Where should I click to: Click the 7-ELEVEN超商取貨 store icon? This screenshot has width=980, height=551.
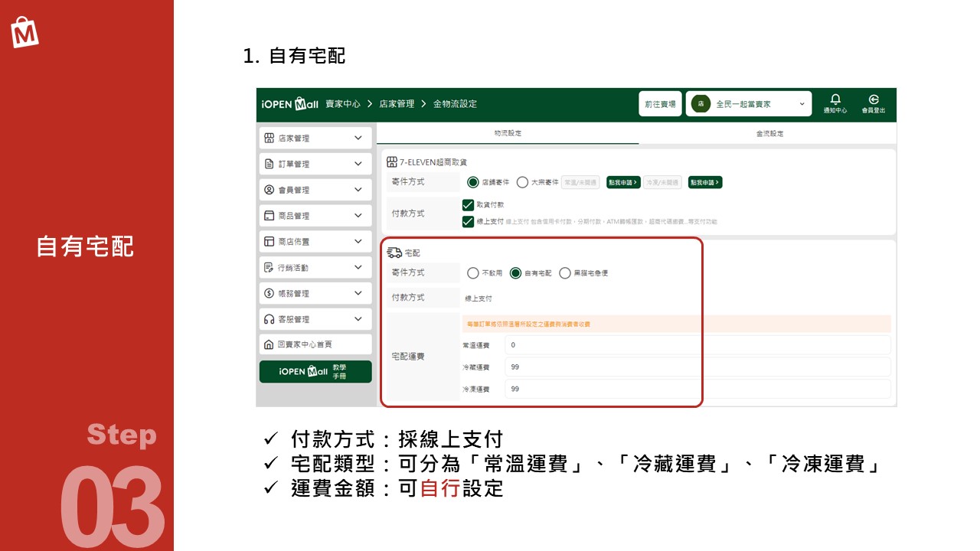coord(393,161)
